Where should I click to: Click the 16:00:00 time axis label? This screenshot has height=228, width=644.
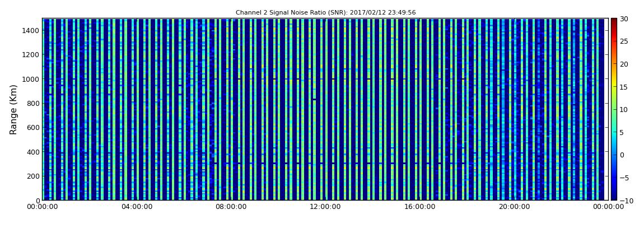click(420, 207)
